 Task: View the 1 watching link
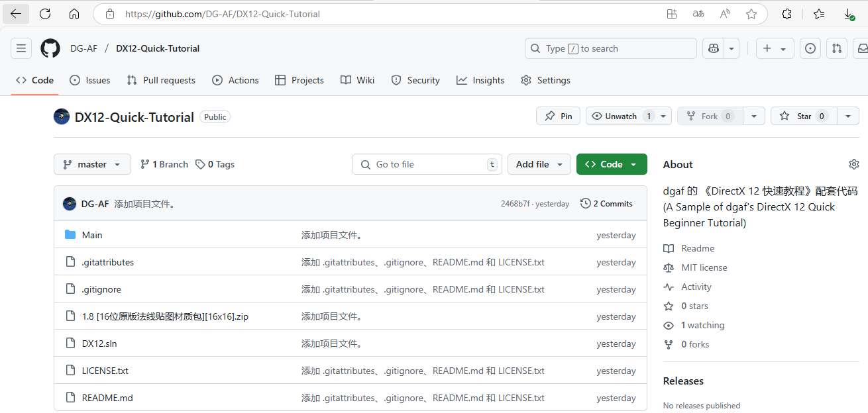[694, 325]
